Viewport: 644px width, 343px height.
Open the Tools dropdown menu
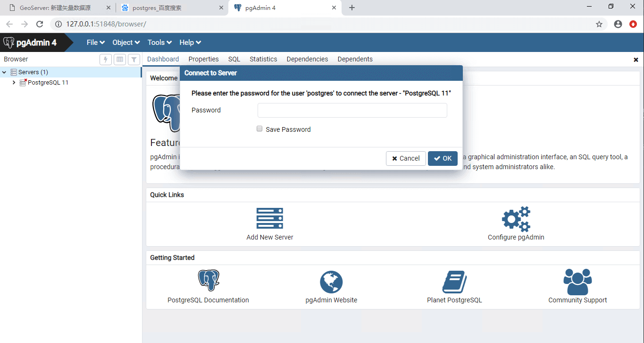(159, 43)
